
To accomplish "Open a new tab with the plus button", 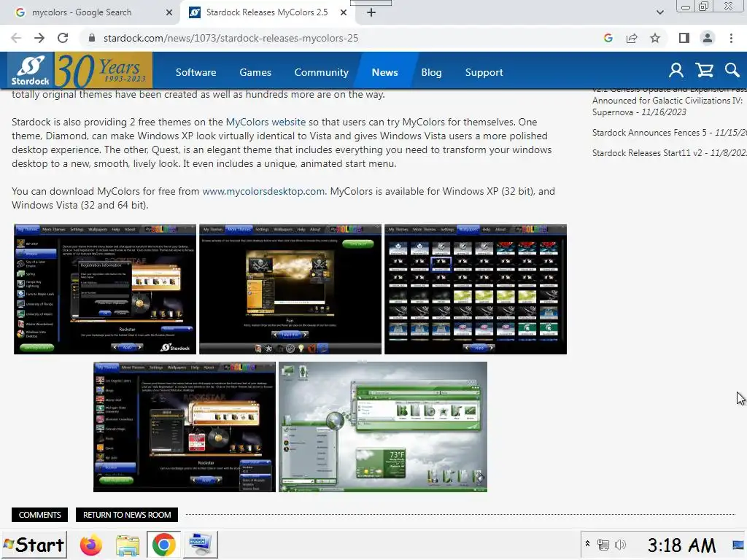I will 371,12.
